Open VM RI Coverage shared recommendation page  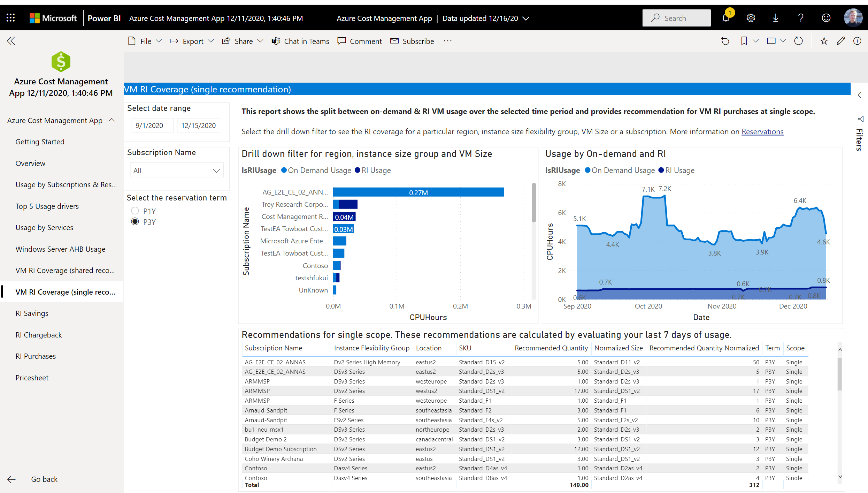coord(65,271)
